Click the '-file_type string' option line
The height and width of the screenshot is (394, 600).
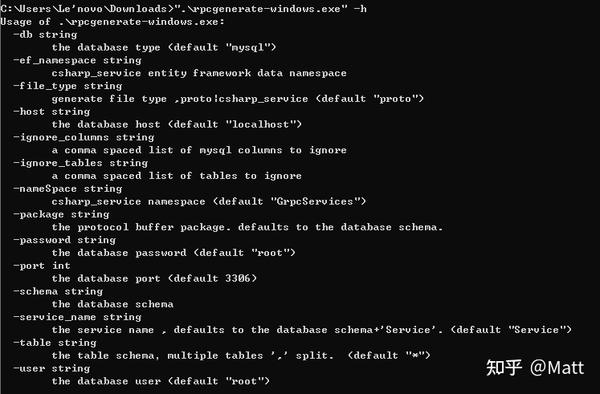(x=68, y=86)
